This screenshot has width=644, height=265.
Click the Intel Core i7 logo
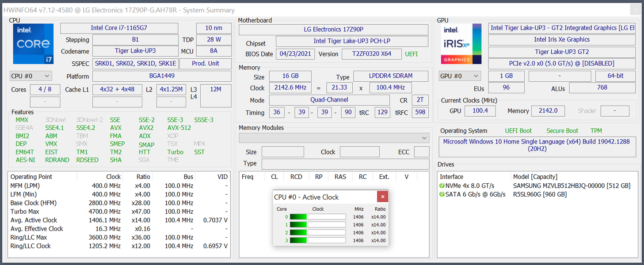[33, 44]
